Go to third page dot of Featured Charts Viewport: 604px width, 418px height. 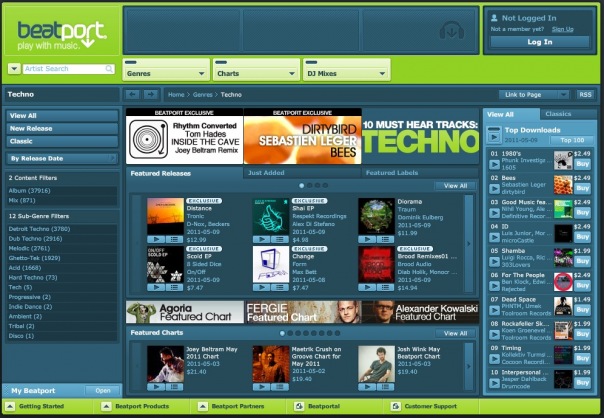(x=298, y=333)
